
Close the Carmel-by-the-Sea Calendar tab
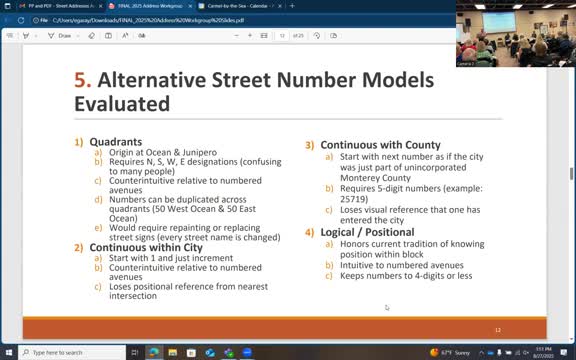click(x=280, y=6)
